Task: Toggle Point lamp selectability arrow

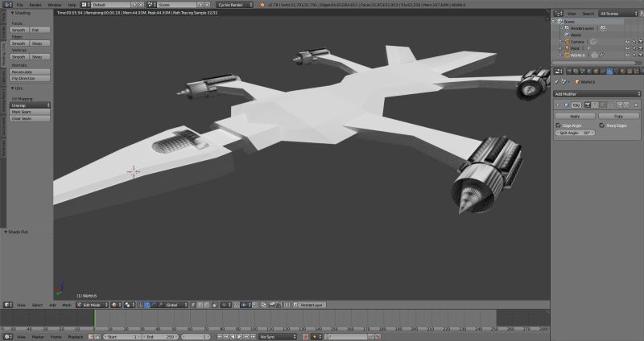Action: (x=634, y=48)
